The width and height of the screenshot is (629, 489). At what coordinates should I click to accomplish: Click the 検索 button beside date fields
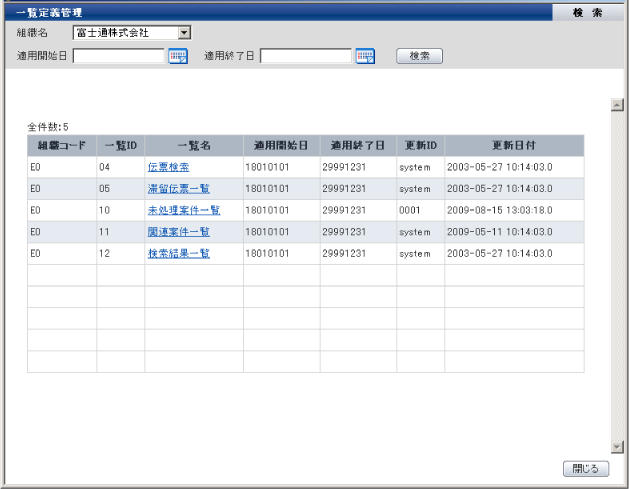click(420, 56)
